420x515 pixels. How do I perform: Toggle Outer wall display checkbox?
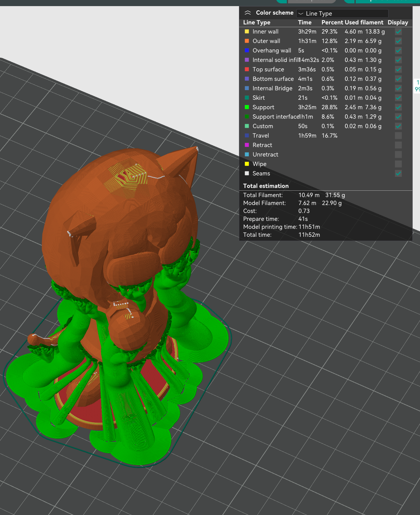click(398, 41)
